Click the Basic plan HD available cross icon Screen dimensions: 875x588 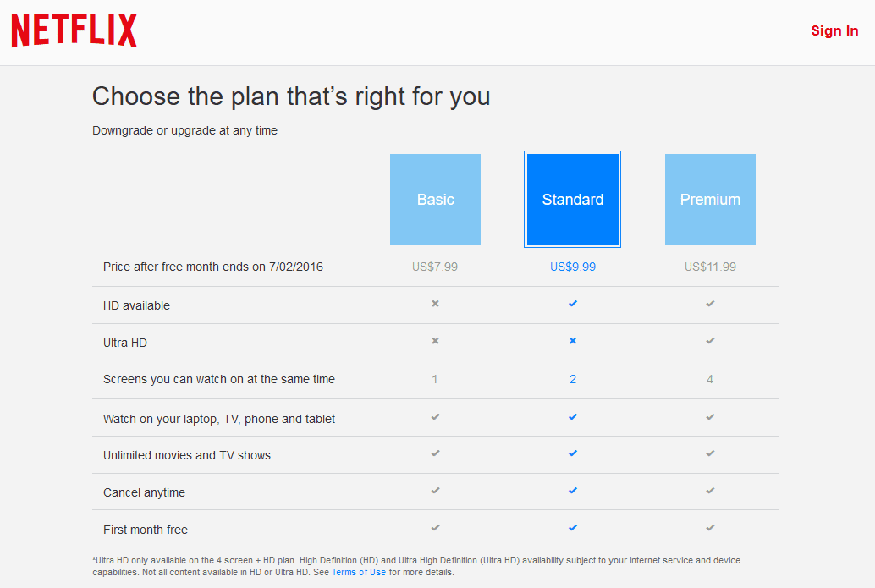pos(435,304)
